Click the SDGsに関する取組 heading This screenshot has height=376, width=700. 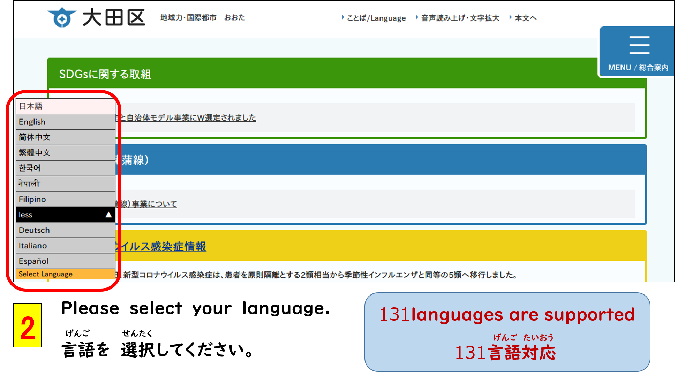(x=105, y=74)
